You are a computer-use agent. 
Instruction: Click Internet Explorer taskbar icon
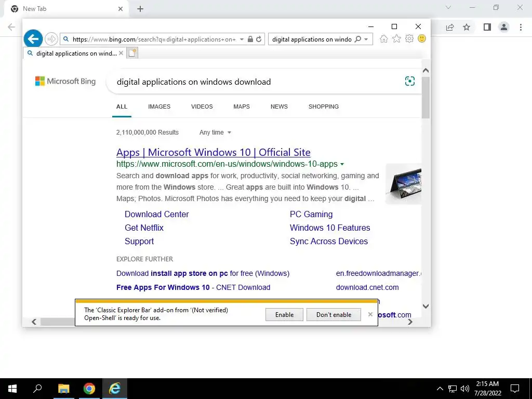point(115,389)
